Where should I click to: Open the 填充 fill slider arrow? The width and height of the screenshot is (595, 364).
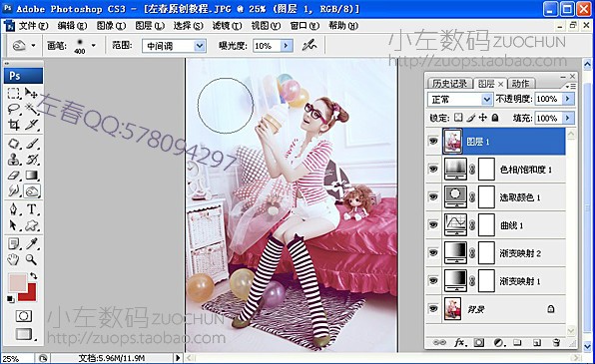(568, 118)
